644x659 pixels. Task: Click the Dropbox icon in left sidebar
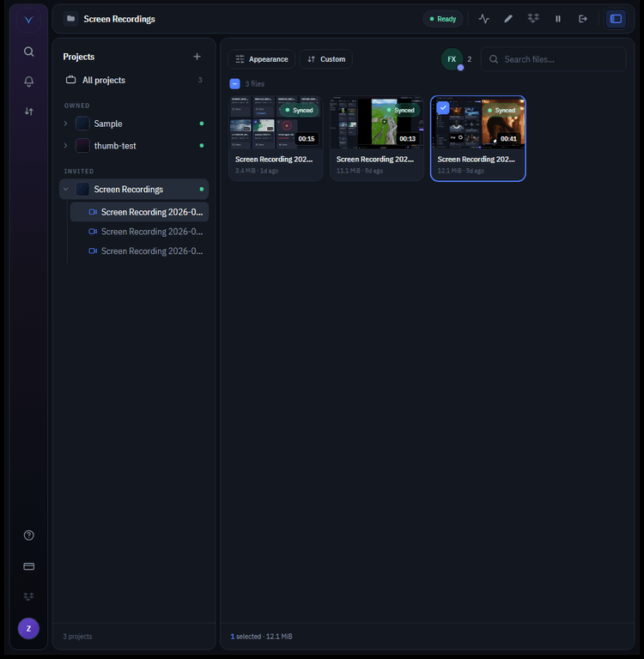28,596
